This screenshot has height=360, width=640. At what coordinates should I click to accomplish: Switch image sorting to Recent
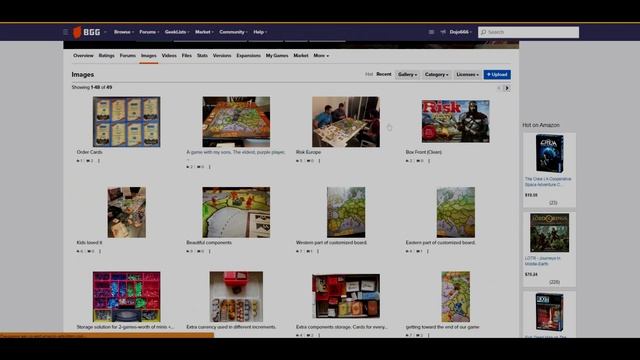pyautogui.click(x=384, y=74)
